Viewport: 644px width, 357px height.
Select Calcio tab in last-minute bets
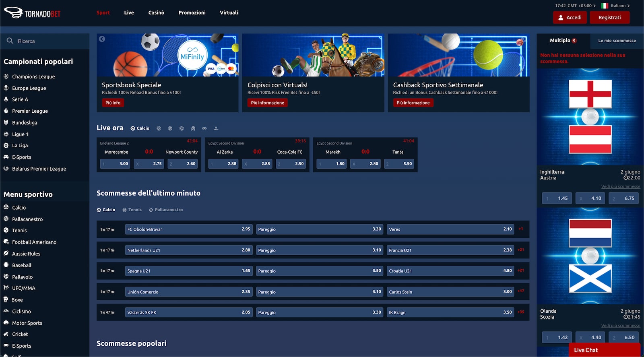pyautogui.click(x=106, y=210)
